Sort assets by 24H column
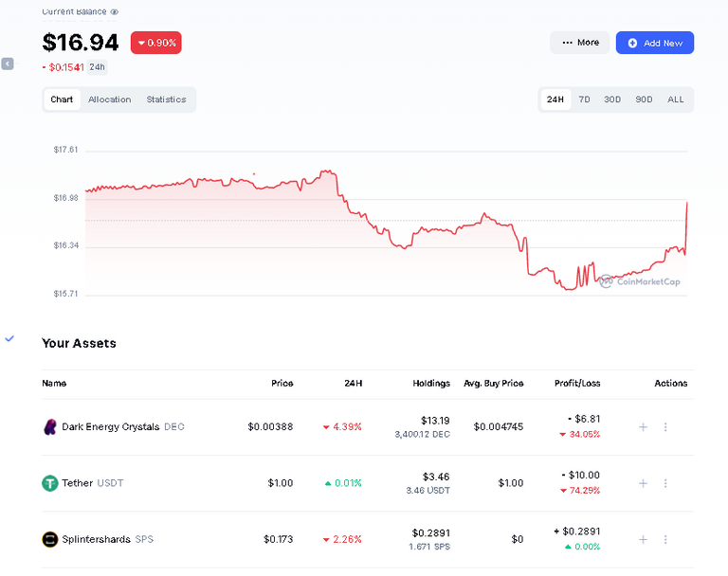The image size is (728, 576). point(354,384)
